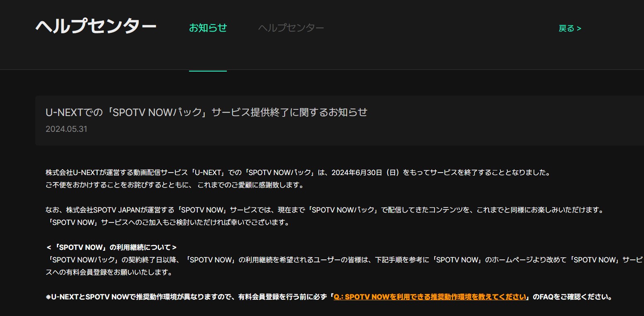Image resolution: width=644 pixels, height=316 pixels.
Task: Click the line ご不便をおかけすることをお詫びするとともに
Action: tap(175, 185)
